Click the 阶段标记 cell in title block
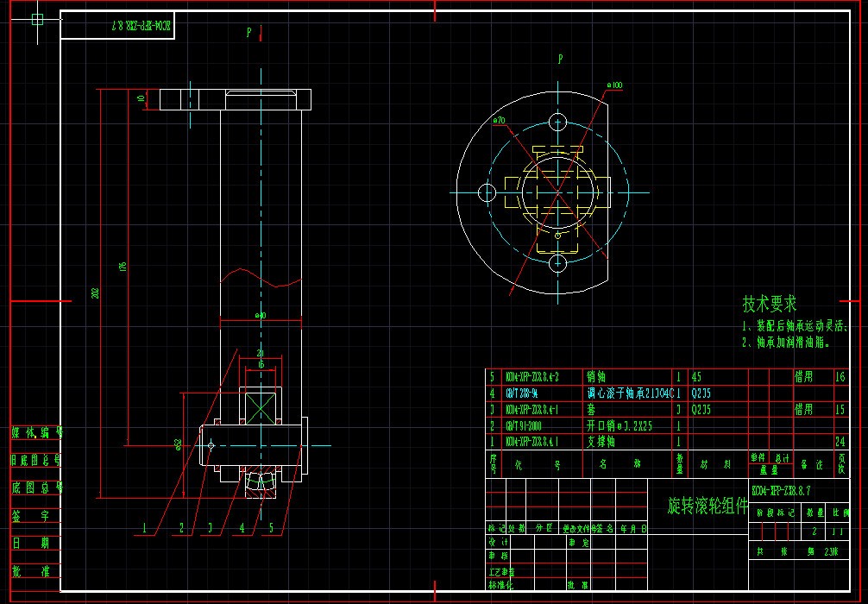This screenshot has width=868, height=604. pyautogui.click(x=776, y=513)
